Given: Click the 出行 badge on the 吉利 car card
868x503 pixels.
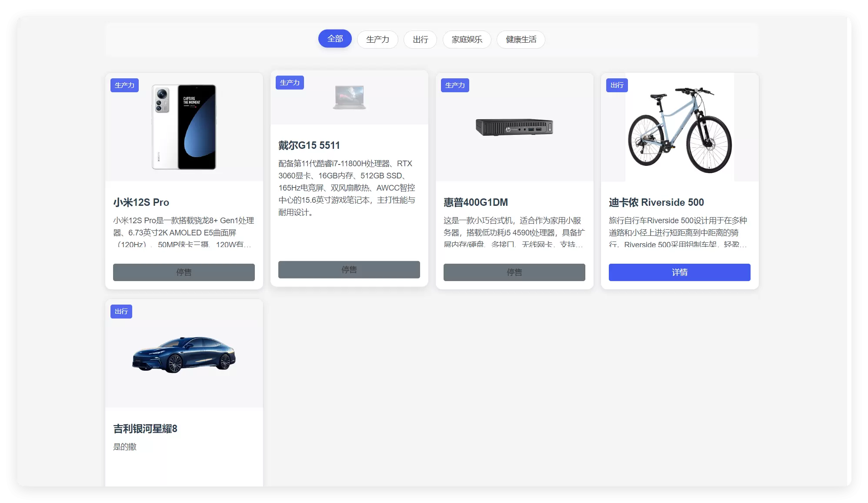Looking at the screenshot, I should 121,312.
